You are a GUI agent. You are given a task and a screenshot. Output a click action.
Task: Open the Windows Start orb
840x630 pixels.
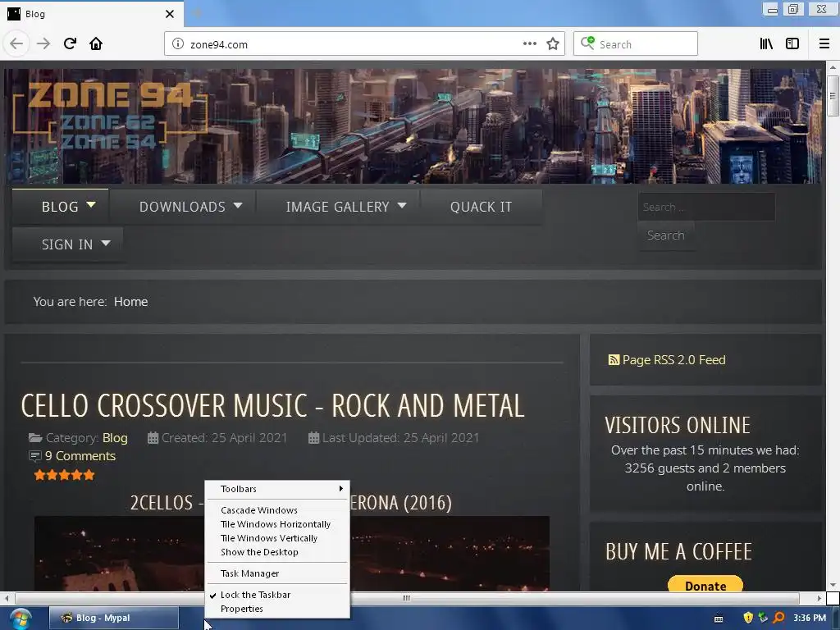click(21, 619)
